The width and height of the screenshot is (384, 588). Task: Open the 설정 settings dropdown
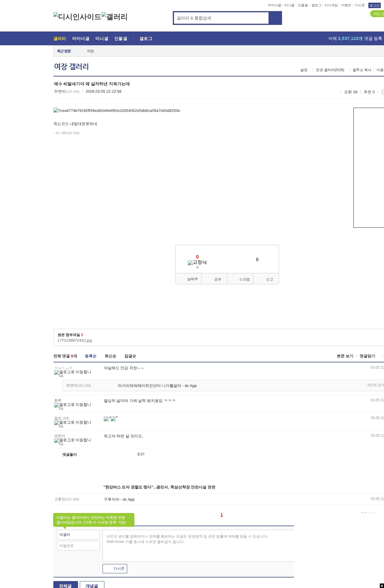(x=304, y=70)
